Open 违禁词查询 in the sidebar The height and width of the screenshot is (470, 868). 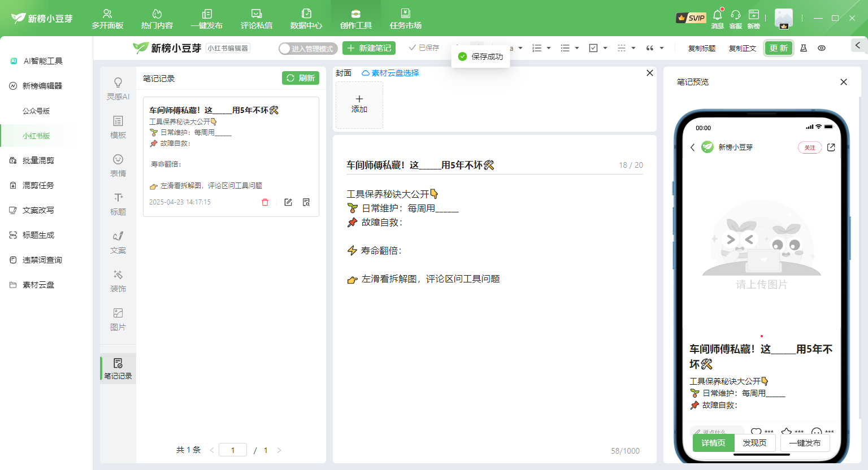pyautogui.click(x=42, y=260)
